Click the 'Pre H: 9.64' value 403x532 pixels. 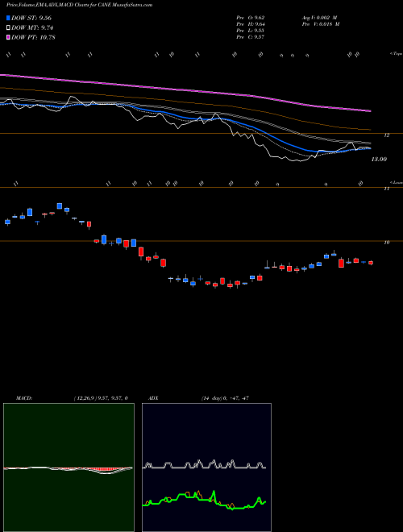(251, 24)
